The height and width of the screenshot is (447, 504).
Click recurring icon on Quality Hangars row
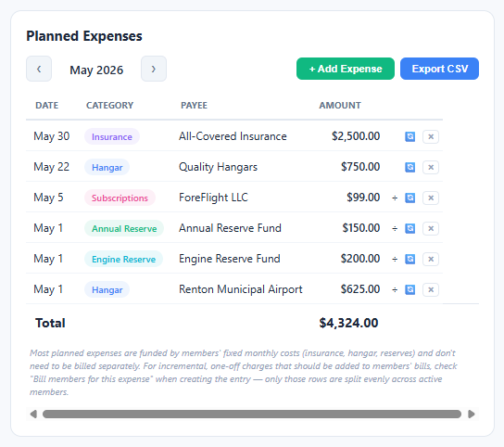409,167
